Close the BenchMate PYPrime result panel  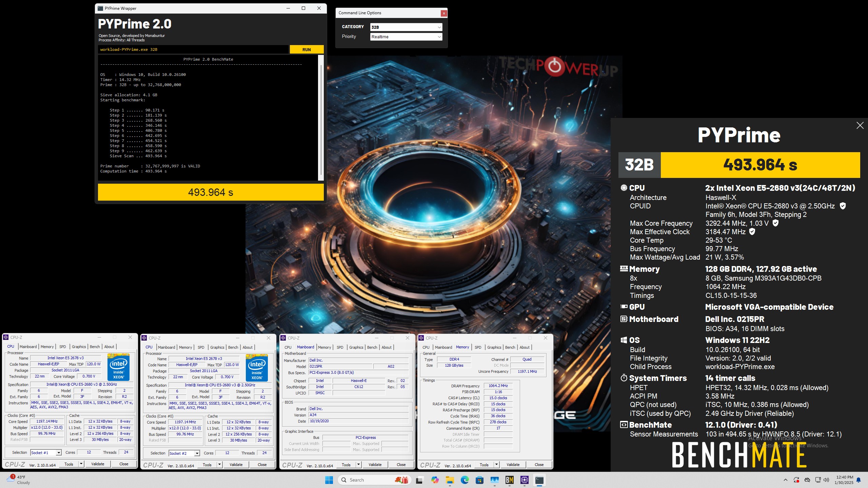860,125
